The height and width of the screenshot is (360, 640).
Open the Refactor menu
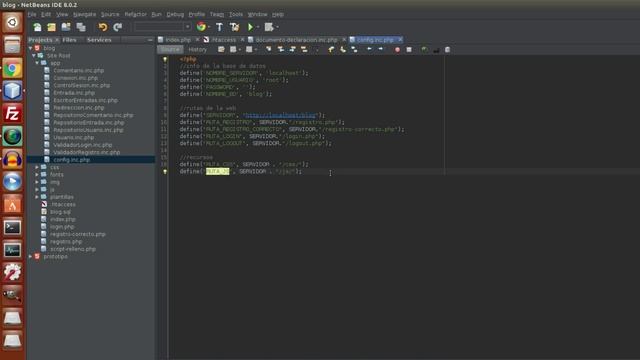(x=136, y=14)
